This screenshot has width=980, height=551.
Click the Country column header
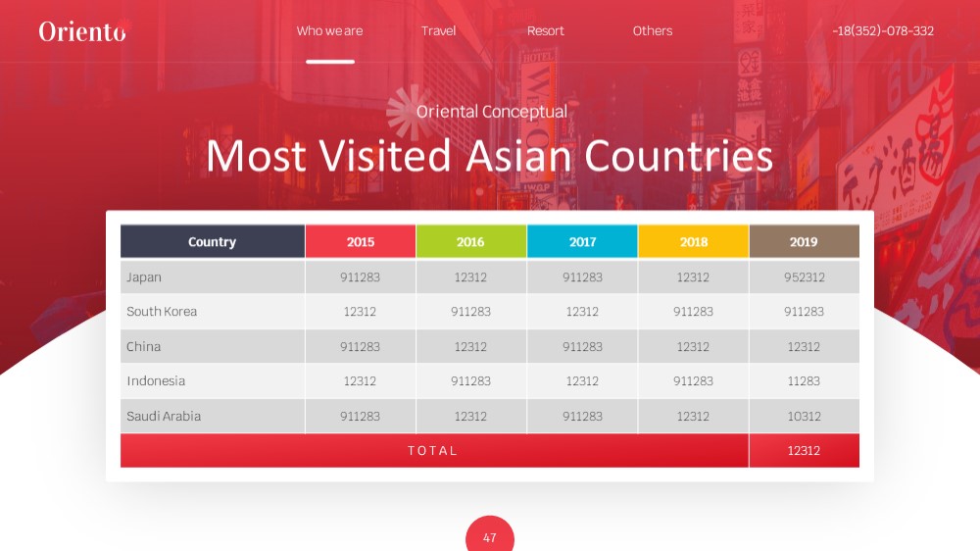coord(213,241)
